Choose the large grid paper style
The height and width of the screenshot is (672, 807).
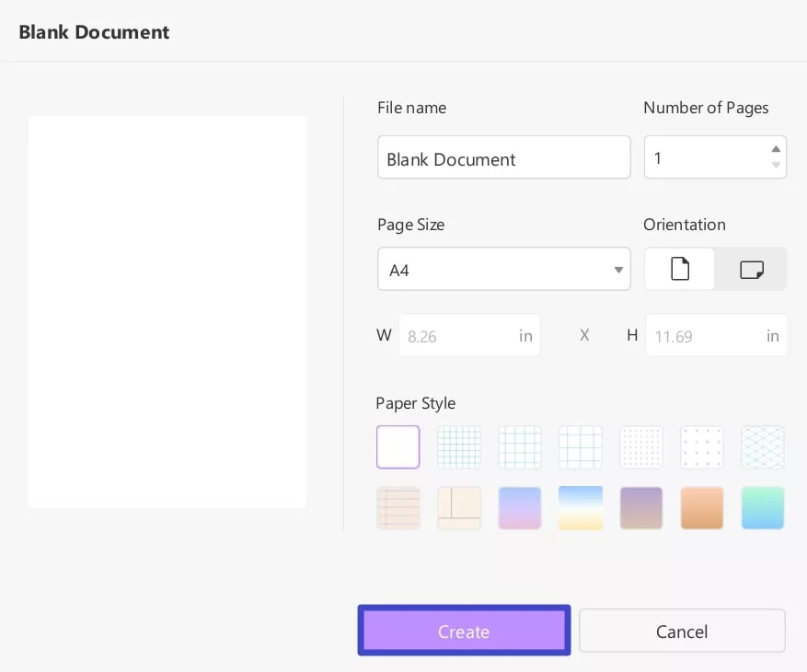[581, 447]
